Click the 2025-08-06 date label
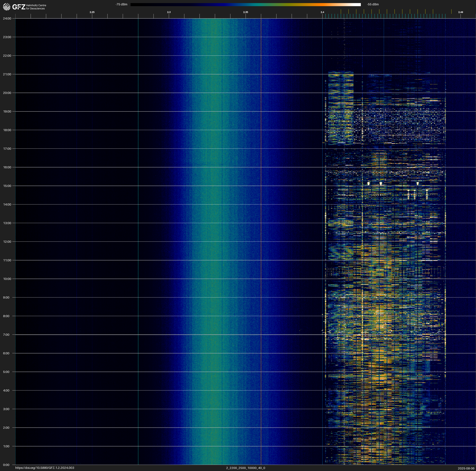476x471 pixels. 466,468
